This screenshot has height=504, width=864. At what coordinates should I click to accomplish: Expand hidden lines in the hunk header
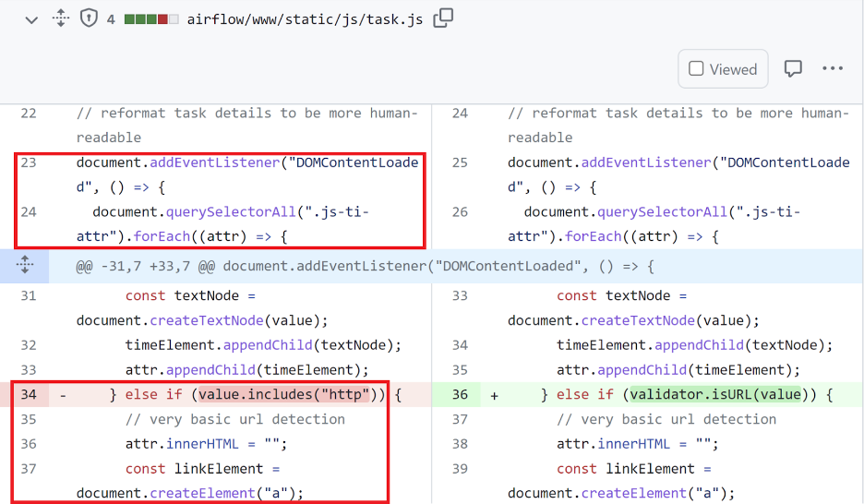coord(25,266)
